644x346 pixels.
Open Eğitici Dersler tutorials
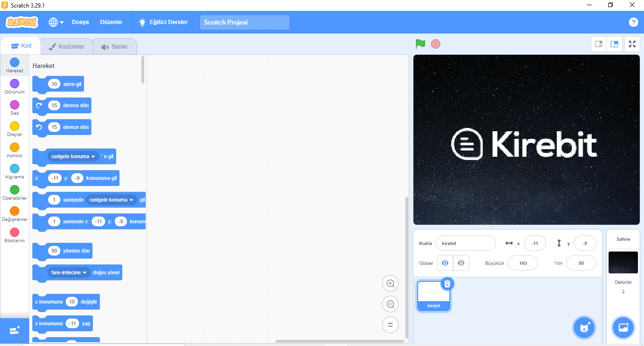click(163, 22)
